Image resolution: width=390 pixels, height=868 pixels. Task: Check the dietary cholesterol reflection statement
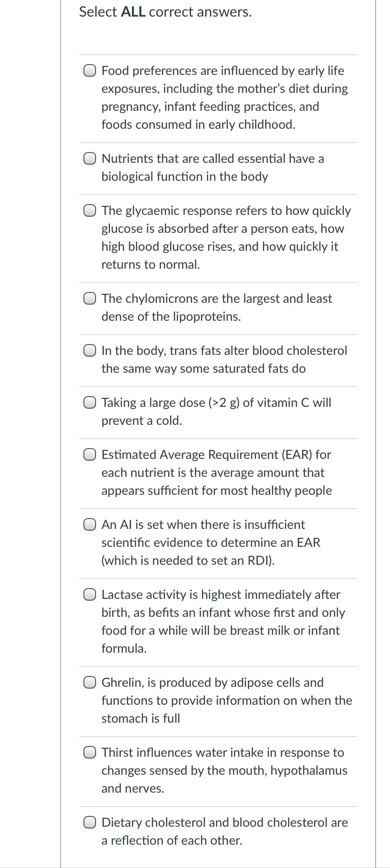point(90,822)
